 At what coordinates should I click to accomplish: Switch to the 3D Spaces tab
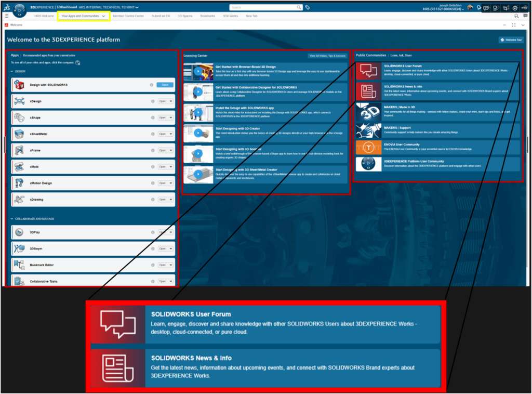[185, 16]
